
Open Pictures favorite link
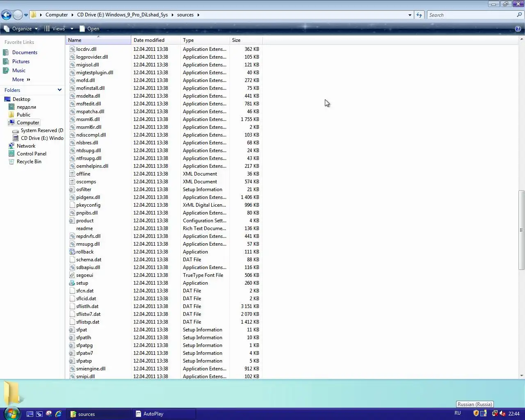pos(21,62)
